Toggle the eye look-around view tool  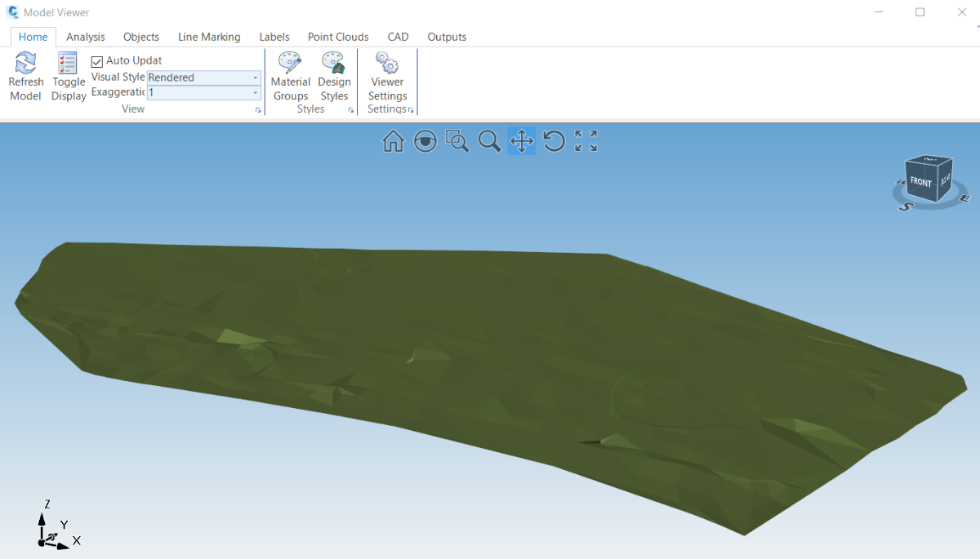(425, 141)
